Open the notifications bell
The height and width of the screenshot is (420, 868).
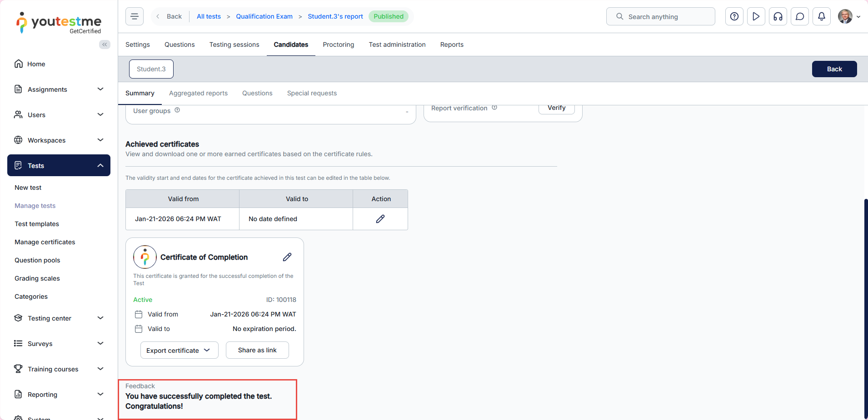[822, 16]
